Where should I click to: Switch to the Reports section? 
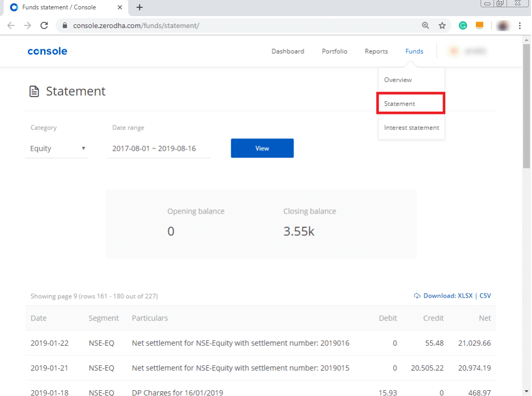click(376, 51)
